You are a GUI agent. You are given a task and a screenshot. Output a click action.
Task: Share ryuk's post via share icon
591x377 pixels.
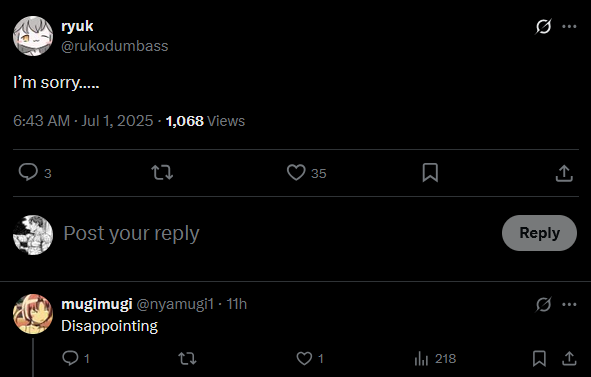click(564, 173)
